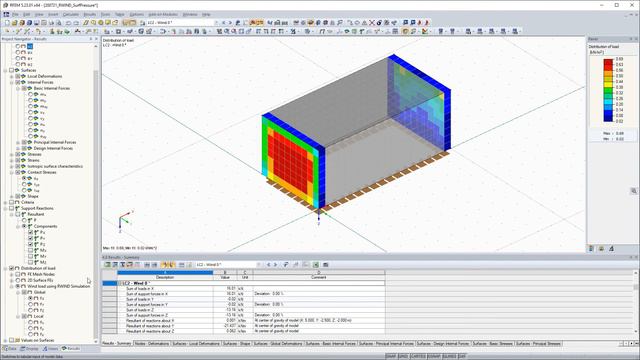Click the Undo arrow icon

click(x=68, y=23)
